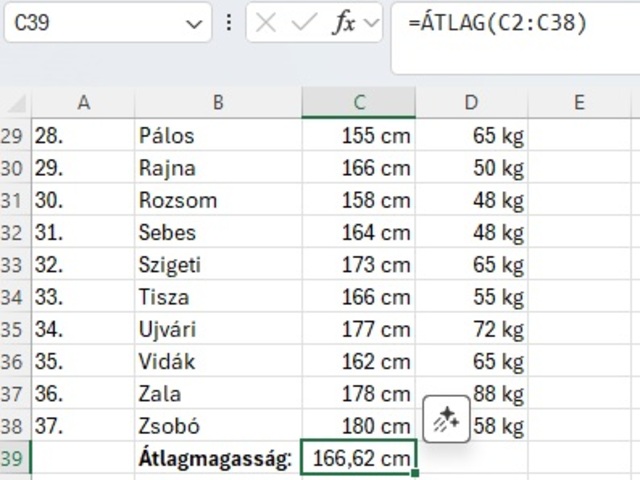Click the Enter checkmark in formula bar
This screenshot has width=640, height=480.
[303, 23]
